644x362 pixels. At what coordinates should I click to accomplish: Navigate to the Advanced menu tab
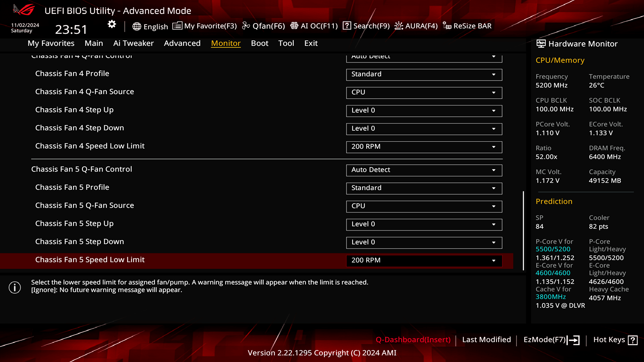point(182,43)
